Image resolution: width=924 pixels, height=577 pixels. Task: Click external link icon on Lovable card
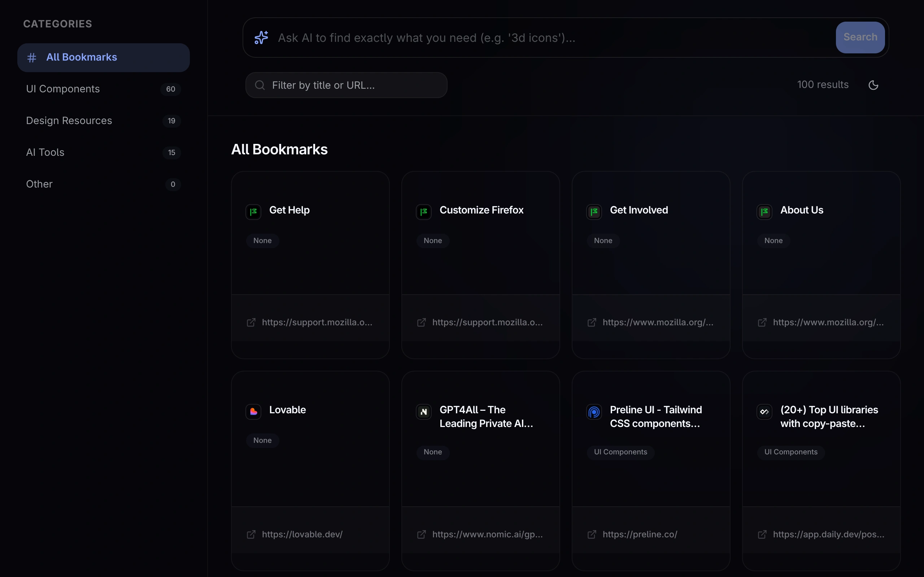coord(251,534)
